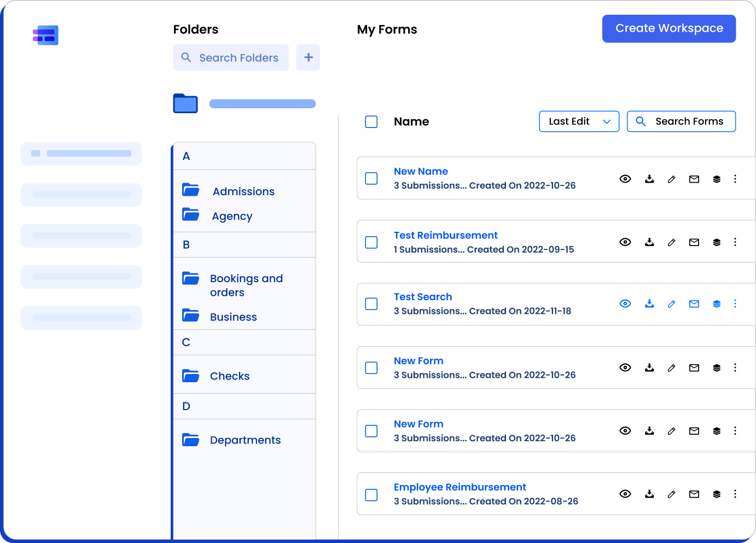Click the app logo in top-left corner

[x=45, y=36]
